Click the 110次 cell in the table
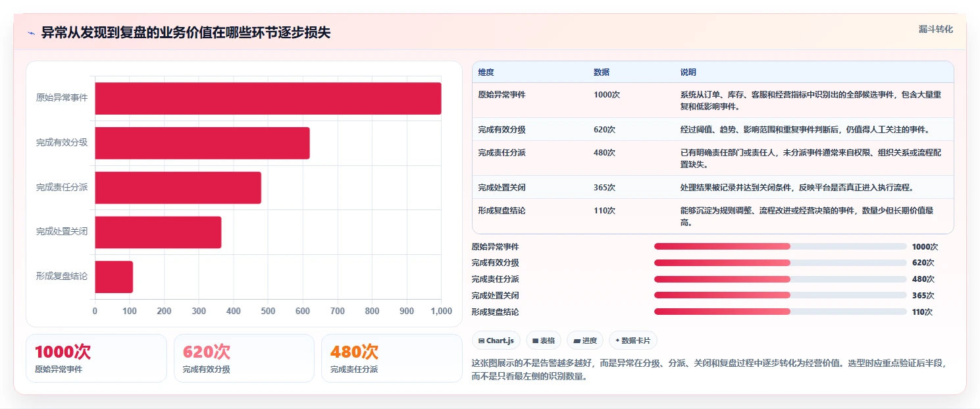980x409 pixels. 604,211
